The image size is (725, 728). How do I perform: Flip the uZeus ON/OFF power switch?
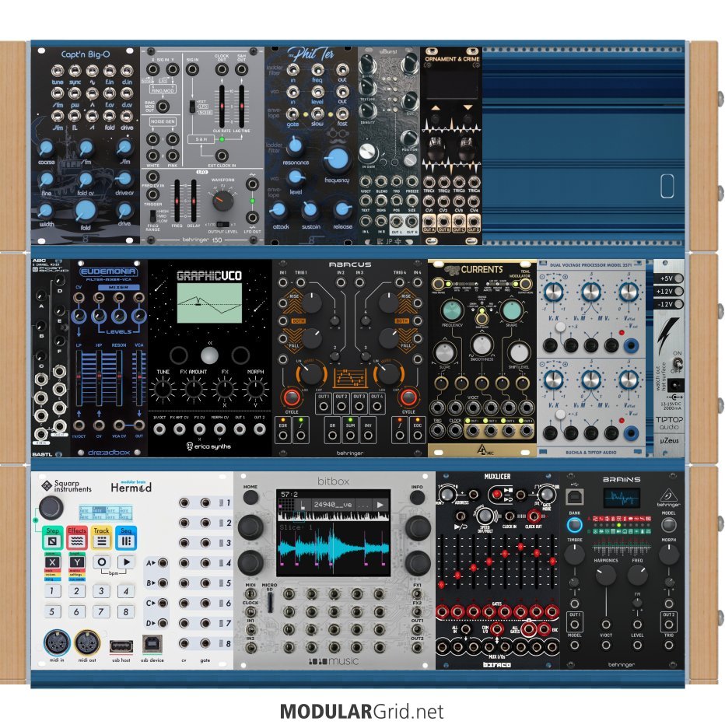[678, 362]
